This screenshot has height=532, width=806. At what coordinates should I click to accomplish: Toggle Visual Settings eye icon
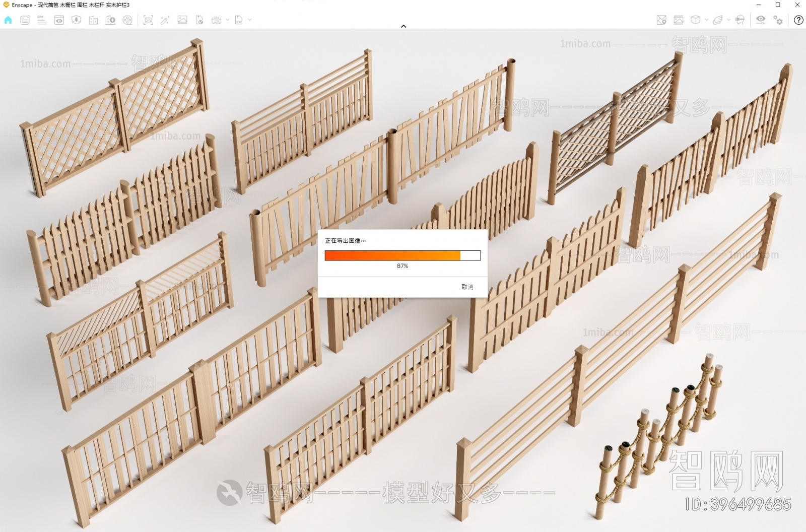[761, 20]
